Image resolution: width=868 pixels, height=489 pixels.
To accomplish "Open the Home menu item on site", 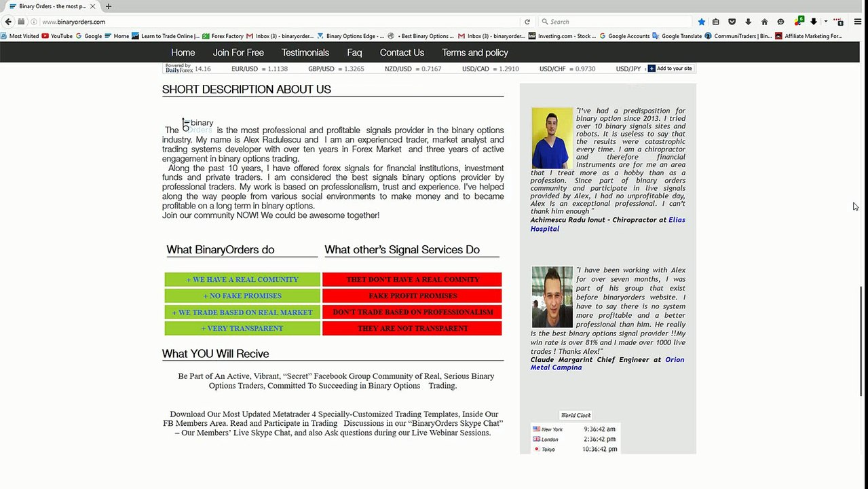I will click(x=183, y=52).
